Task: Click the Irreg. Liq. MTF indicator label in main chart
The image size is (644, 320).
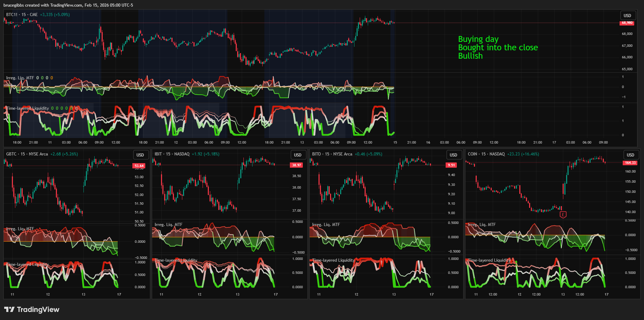Action: pos(20,78)
